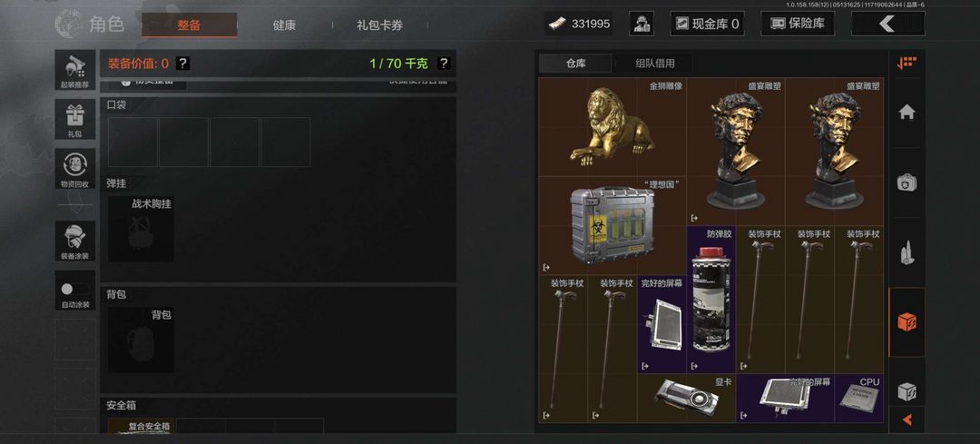This screenshot has height=444, width=980.
Task: Select the 金狮雕像 golden lion item
Action: [612, 127]
